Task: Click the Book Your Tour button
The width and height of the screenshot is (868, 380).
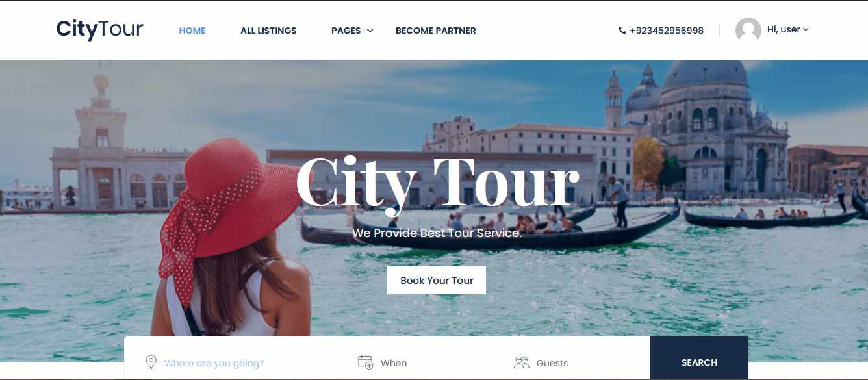Action: (x=437, y=280)
